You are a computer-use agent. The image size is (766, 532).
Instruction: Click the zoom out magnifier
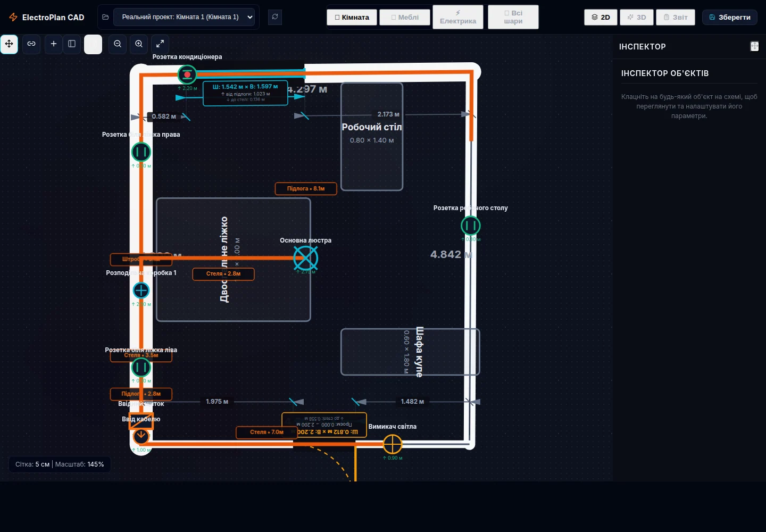118,44
